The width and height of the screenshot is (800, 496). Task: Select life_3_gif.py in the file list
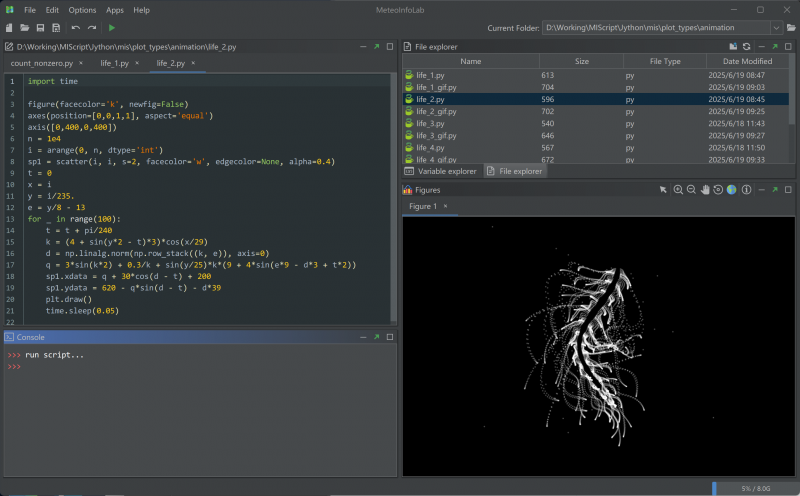point(437,135)
